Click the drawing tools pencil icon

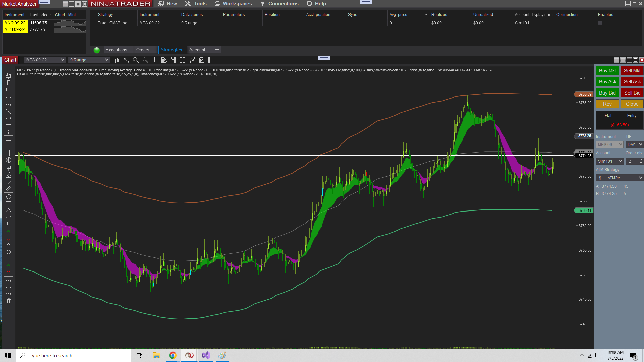pos(126,60)
